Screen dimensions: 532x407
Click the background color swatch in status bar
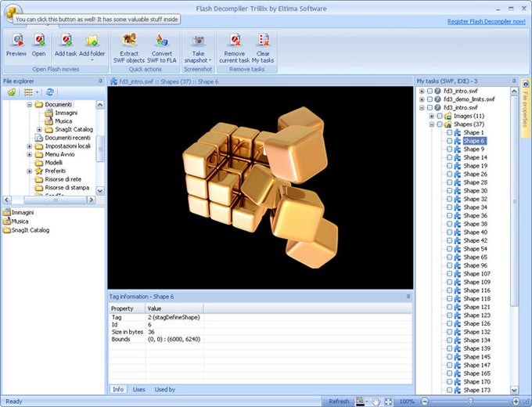360,402
